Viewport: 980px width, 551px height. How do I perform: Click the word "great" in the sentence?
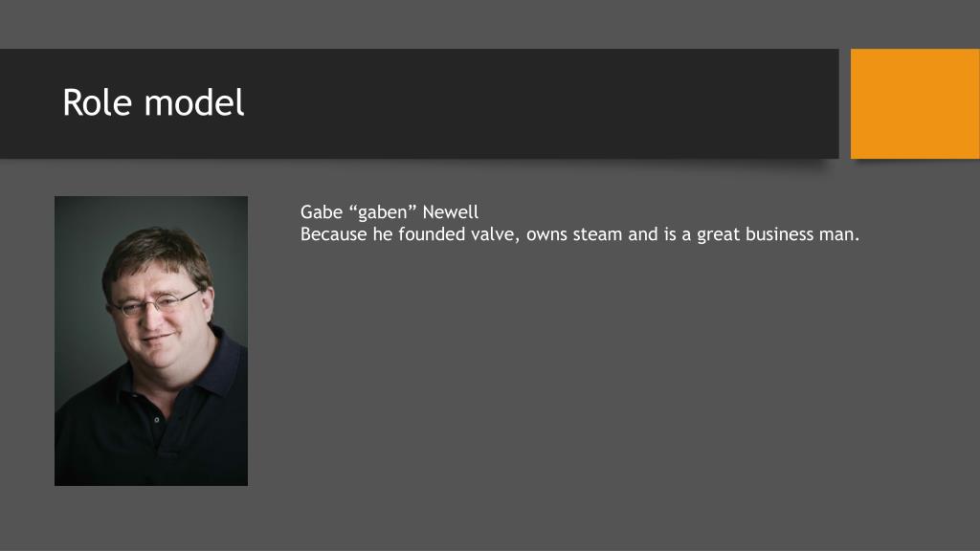(x=718, y=235)
